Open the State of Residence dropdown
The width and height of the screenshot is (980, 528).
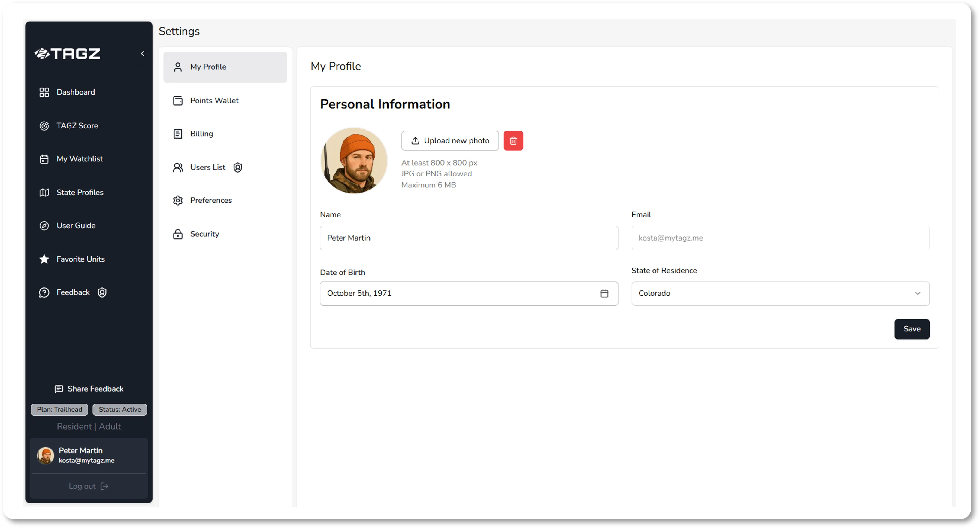click(x=780, y=293)
